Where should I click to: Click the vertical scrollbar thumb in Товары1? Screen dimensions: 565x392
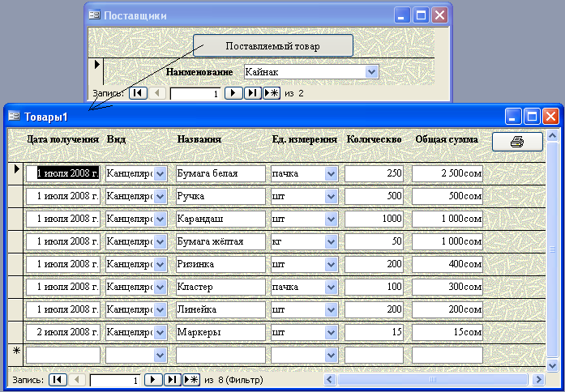[x=552, y=249]
